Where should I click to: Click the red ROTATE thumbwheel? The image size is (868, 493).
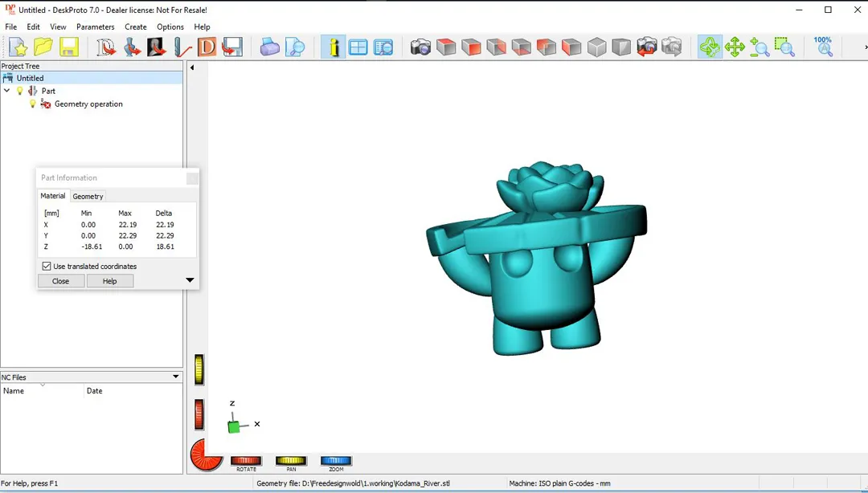tap(246, 461)
